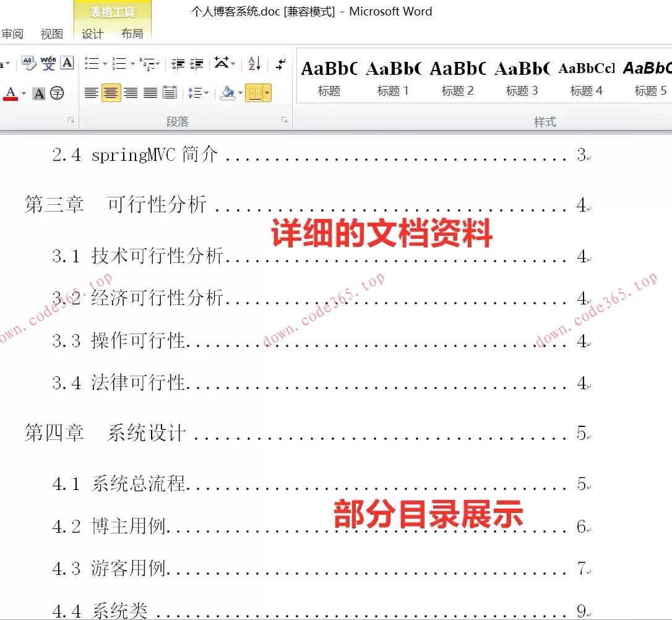Image resolution: width=672 pixels, height=620 pixels.
Task: Click the sort A-Z icon
Action: point(254,64)
